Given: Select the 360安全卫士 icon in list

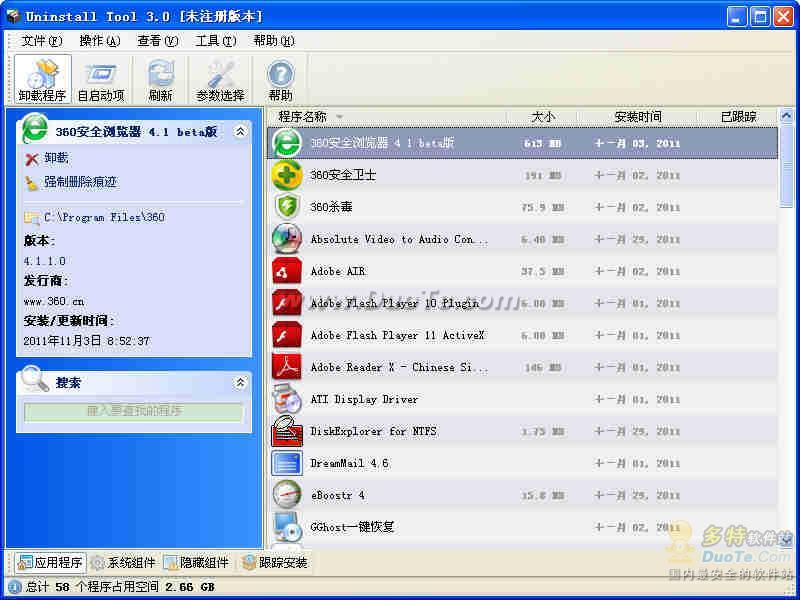Looking at the screenshot, I should (287, 175).
